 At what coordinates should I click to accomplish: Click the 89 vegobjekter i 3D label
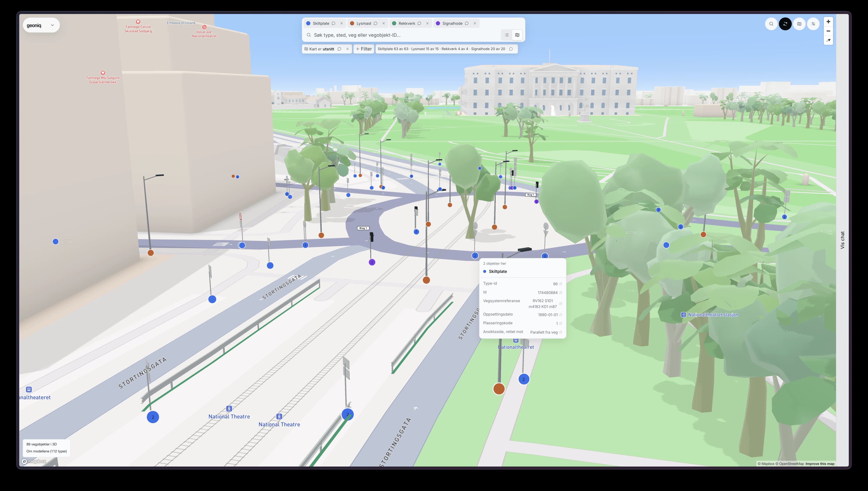(41, 444)
